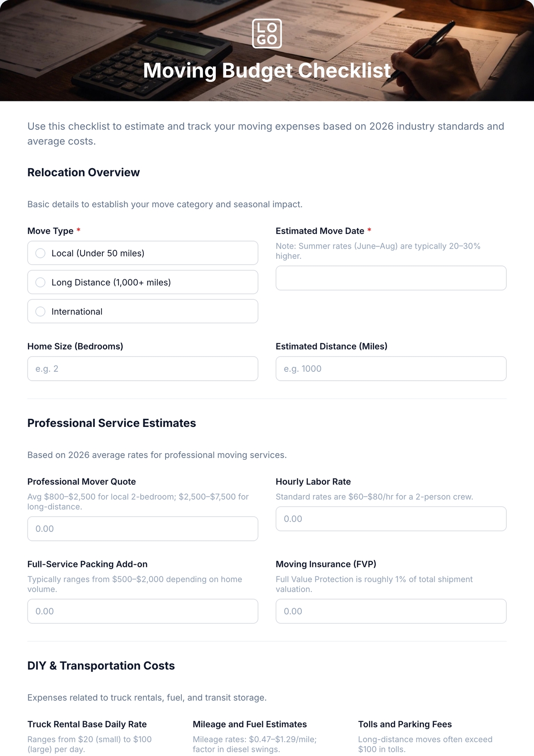Focus the Estimated Distance (Miles) field

click(x=391, y=369)
